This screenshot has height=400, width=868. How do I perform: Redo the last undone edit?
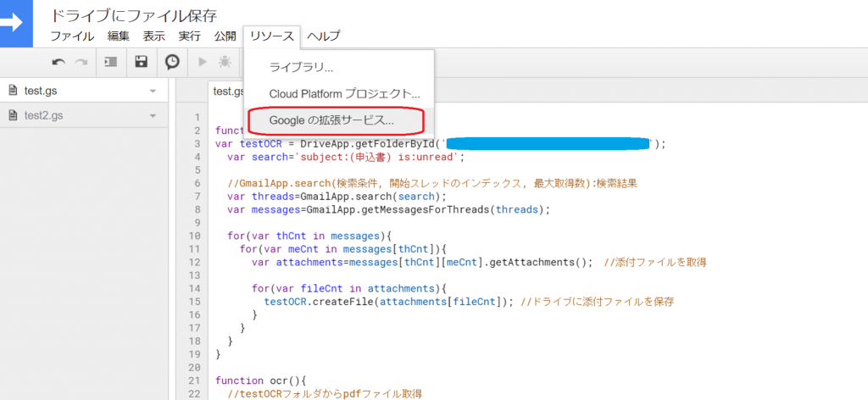click(x=81, y=62)
